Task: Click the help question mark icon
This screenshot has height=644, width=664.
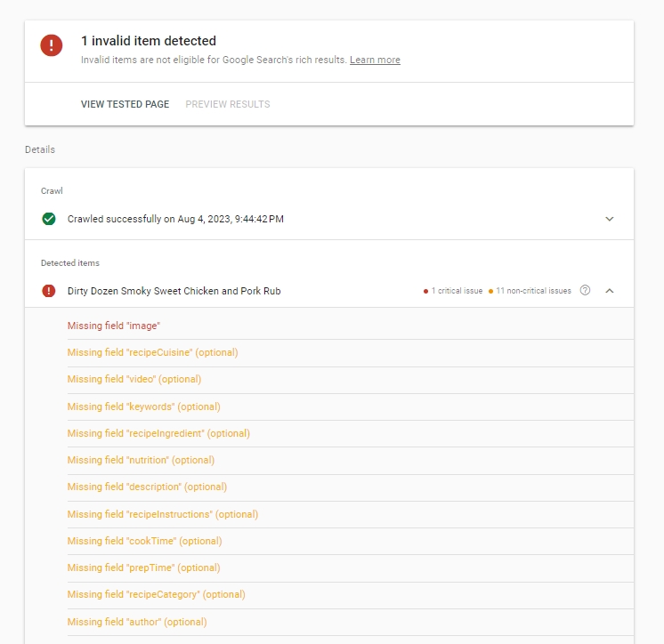Action: [585, 291]
